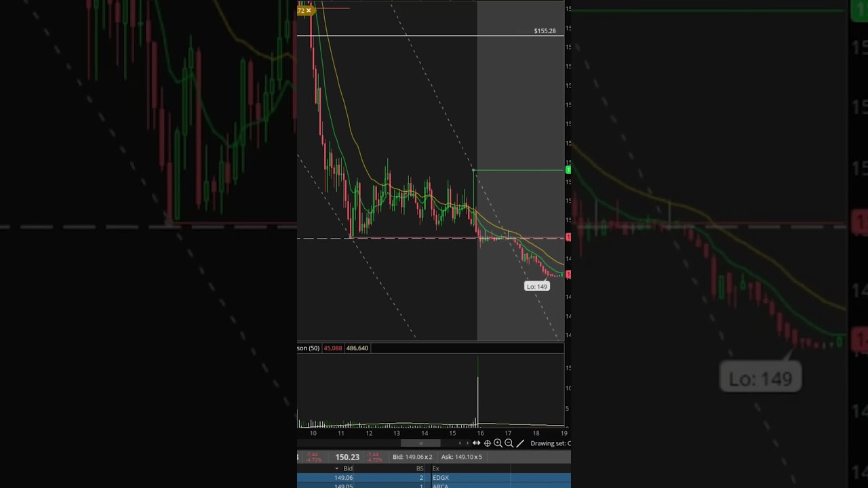
Task: Click the Lo: 149 low price bubble
Action: pos(536,286)
